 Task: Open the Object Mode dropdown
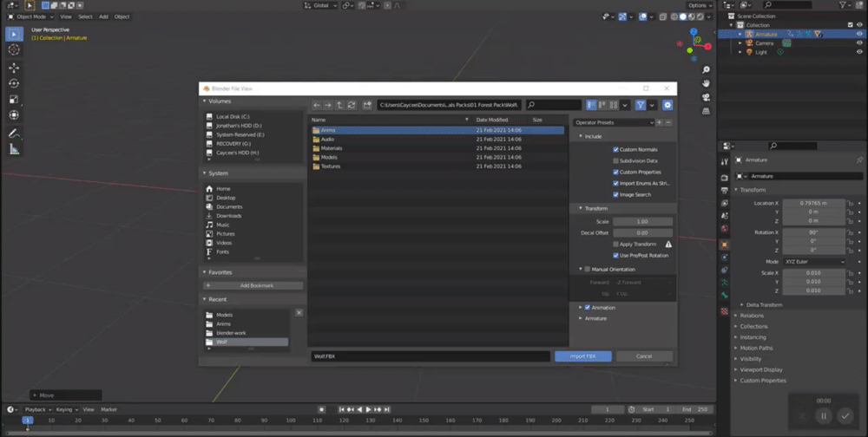tap(31, 16)
